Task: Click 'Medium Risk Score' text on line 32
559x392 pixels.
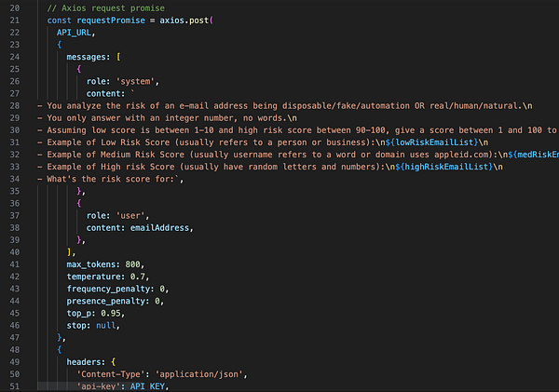Action: click(x=143, y=155)
